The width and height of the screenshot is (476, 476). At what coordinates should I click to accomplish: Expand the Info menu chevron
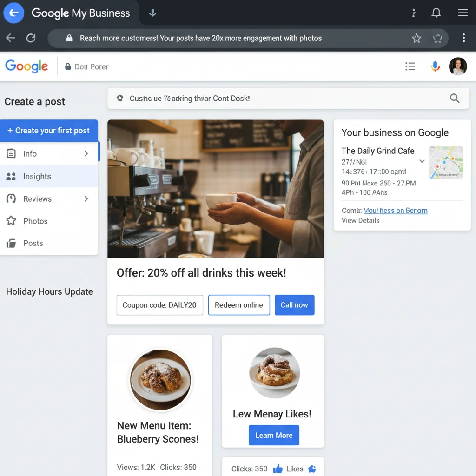point(86,153)
